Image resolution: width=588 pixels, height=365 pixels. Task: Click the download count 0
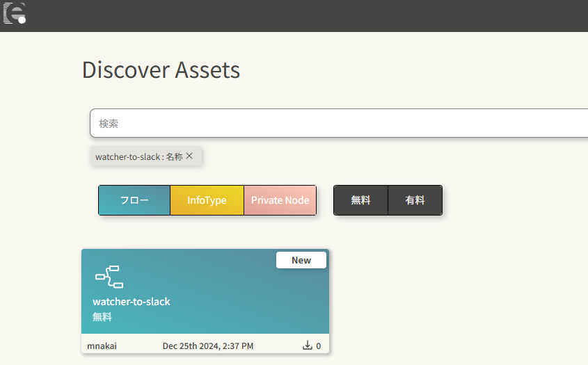(319, 346)
